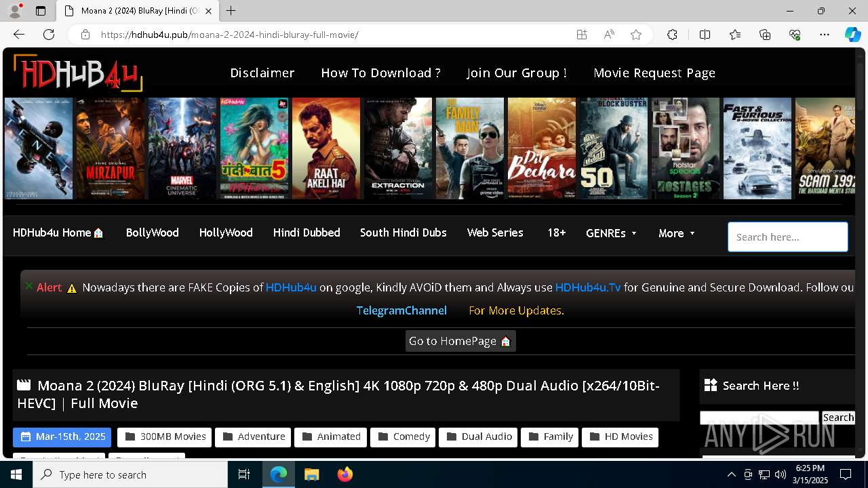Open the Family tag
Image resolution: width=868 pixels, height=488 pixels.
[550, 436]
